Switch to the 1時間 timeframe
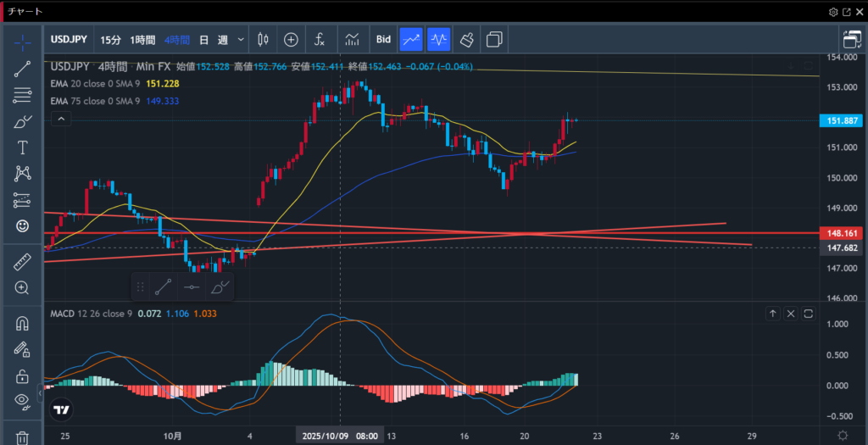This screenshot has height=445, width=868. pyautogui.click(x=144, y=39)
